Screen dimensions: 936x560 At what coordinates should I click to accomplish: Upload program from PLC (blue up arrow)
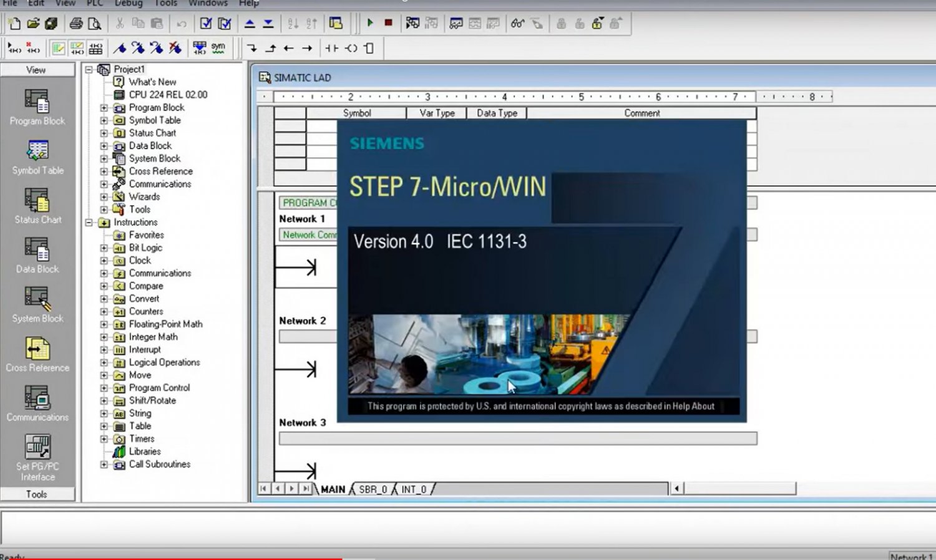click(250, 24)
